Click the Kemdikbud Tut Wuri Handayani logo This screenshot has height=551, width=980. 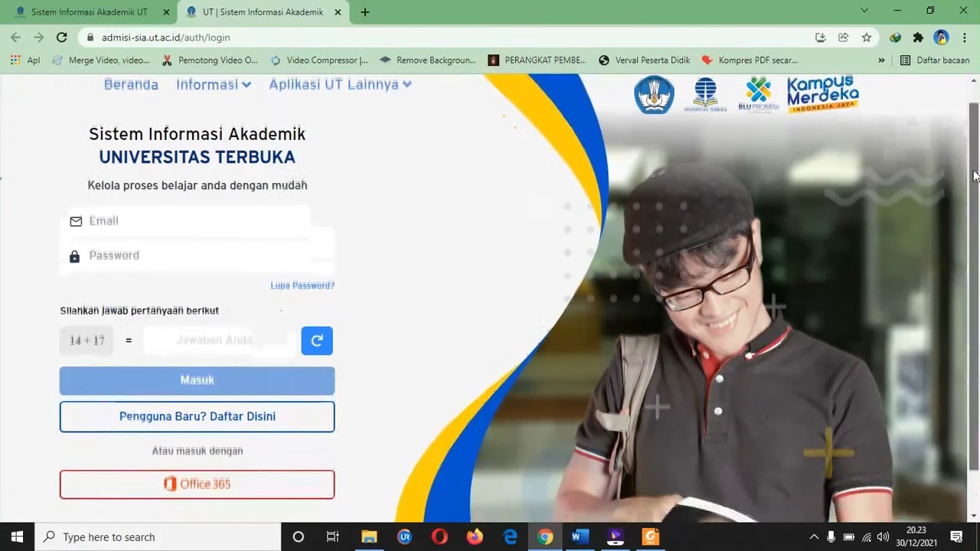point(654,95)
